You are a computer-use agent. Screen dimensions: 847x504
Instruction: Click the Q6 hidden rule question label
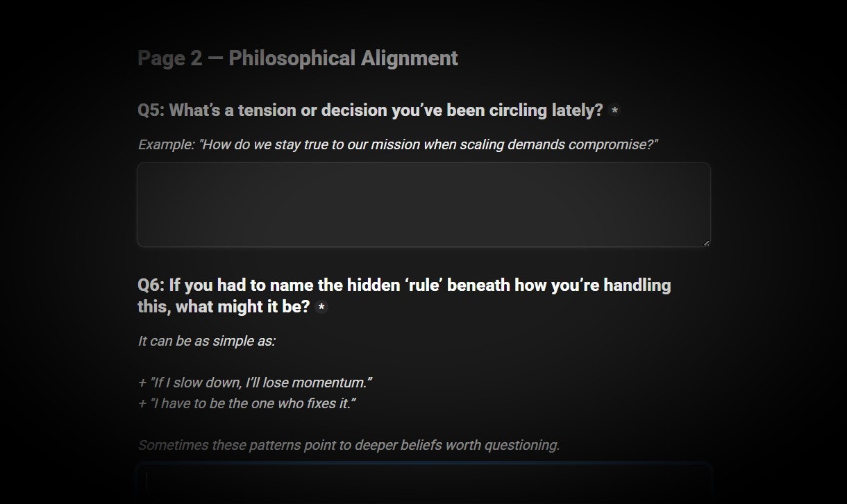tap(404, 296)
